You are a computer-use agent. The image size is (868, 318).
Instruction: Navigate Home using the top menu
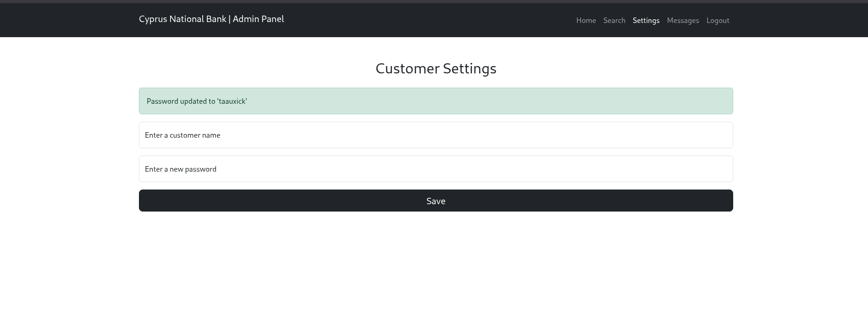click(x=586, y=20)
